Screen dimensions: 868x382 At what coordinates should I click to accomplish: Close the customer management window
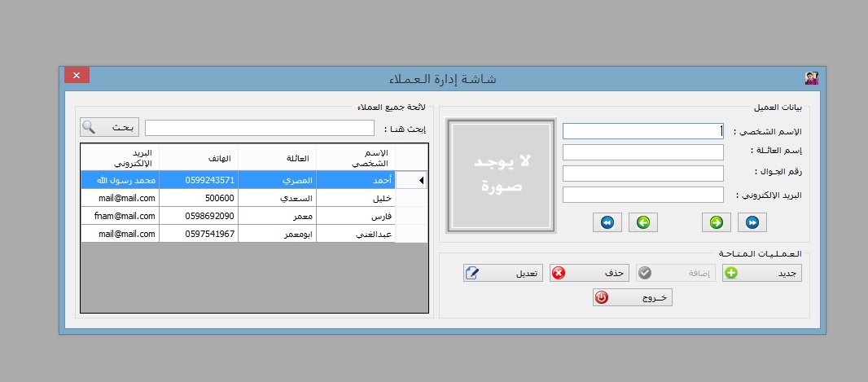tap(77, 76)
